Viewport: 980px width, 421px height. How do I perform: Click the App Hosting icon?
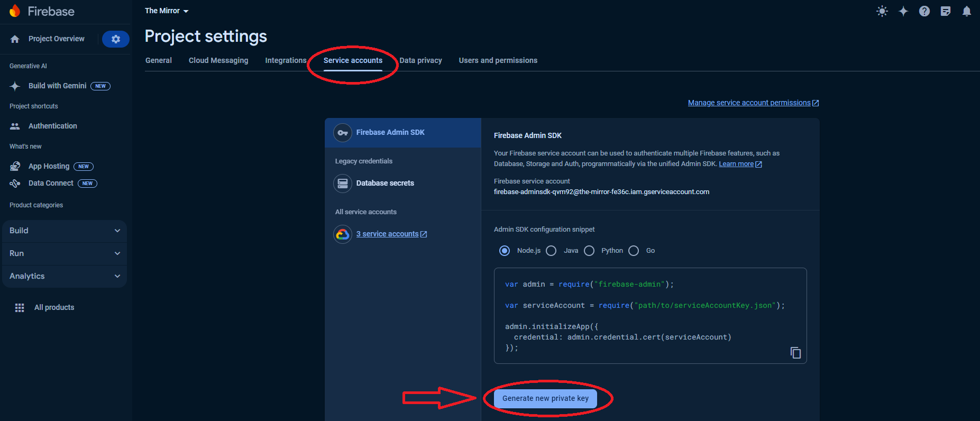coord(15,166)
